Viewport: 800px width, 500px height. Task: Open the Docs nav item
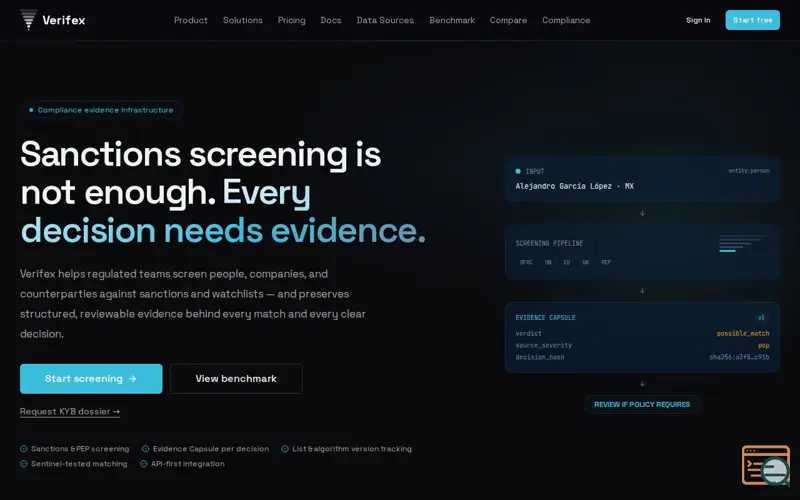click(331, 20)
